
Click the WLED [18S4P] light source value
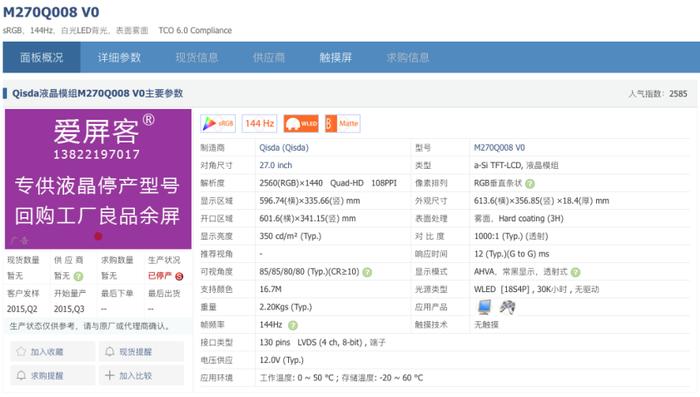pyautogui.click(x=536, y=289)
